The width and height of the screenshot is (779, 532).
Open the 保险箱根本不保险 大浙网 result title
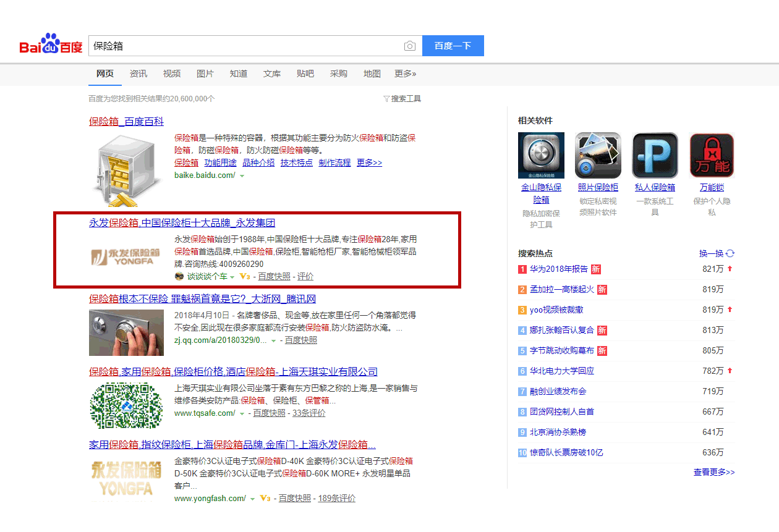tap(202, 298)
